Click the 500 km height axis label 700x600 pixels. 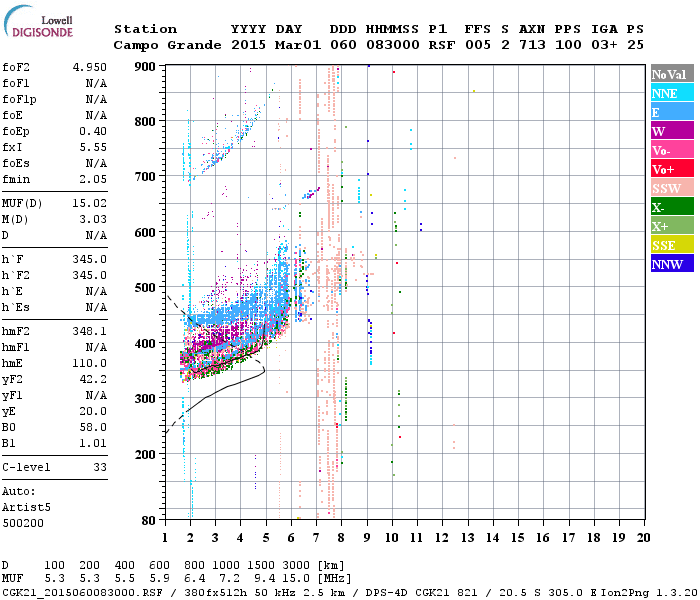tap(145, 288)
